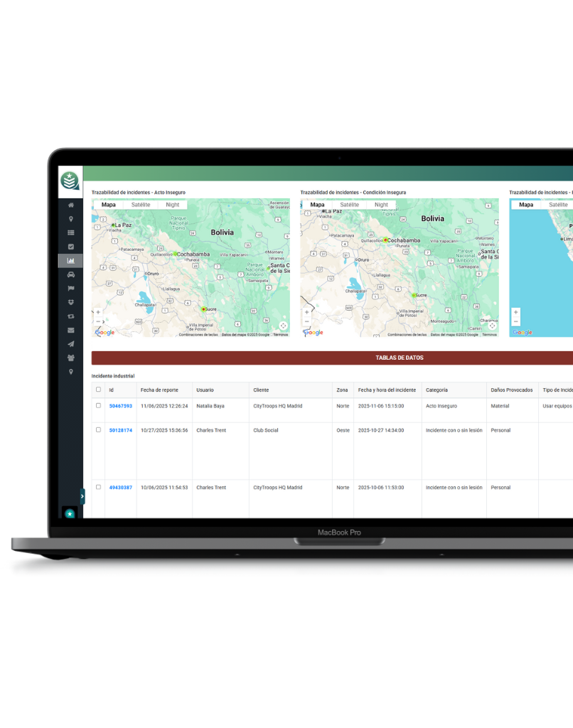Image resolution: width=573 pixels, height=728 pixels.
Task: Switch Condición Insegura map to Mapa view
Action: (x=317, y=204)
